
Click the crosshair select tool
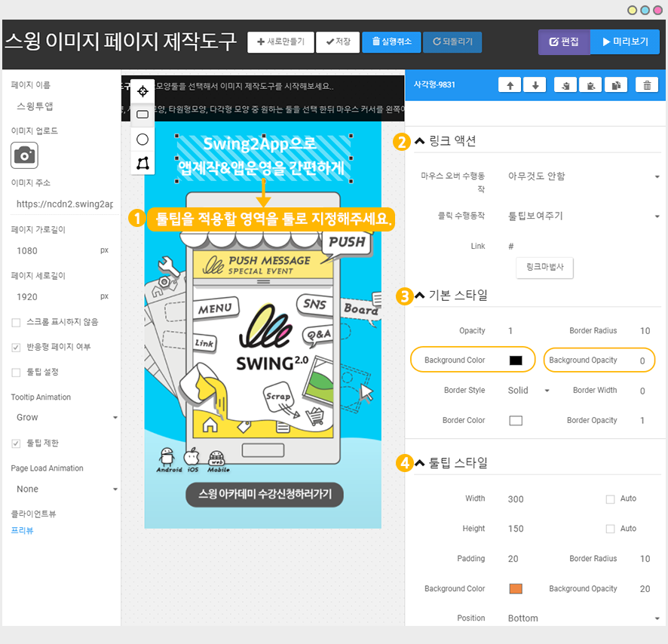point(142,90)
